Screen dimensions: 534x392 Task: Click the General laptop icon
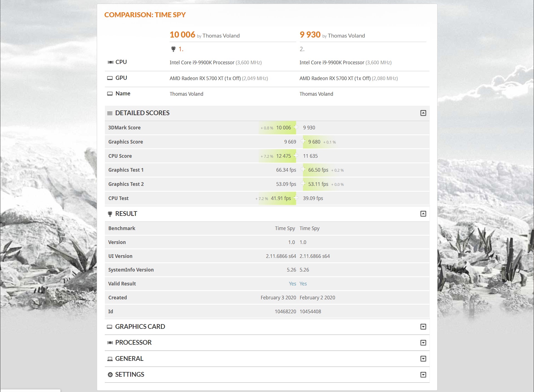click(110, 359)
